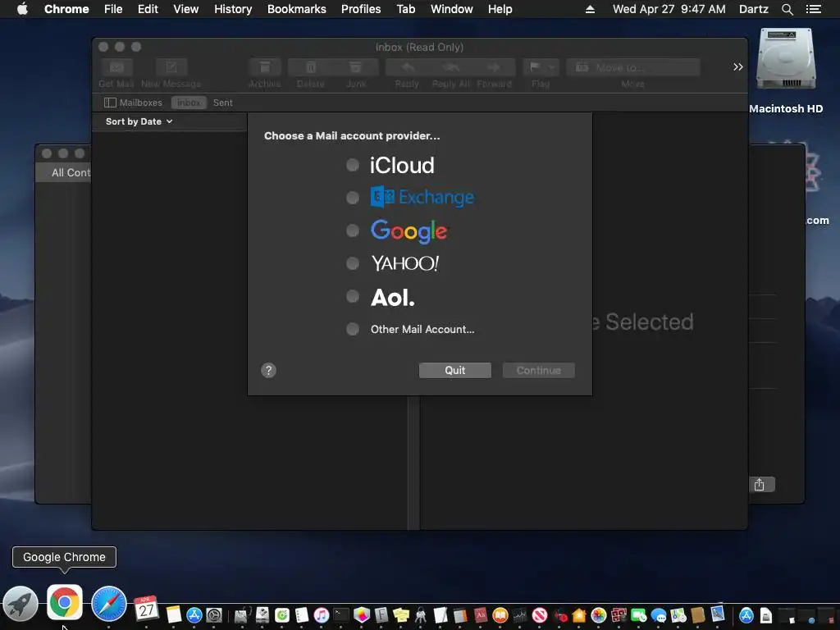Open Notes from the dock
The height and width of the screenshot is (630, 840).
tap(174, 614)
